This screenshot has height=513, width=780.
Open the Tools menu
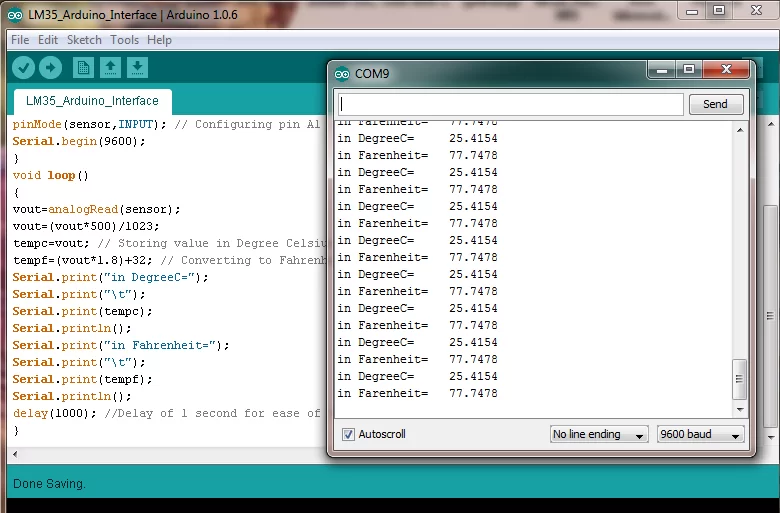coord(125,40)
